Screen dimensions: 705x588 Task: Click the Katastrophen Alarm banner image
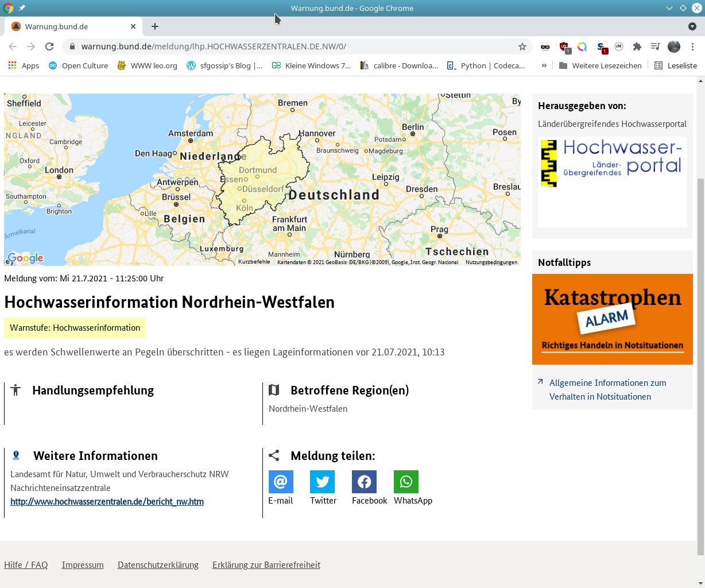pyautogui.click(x=612, y=319)
